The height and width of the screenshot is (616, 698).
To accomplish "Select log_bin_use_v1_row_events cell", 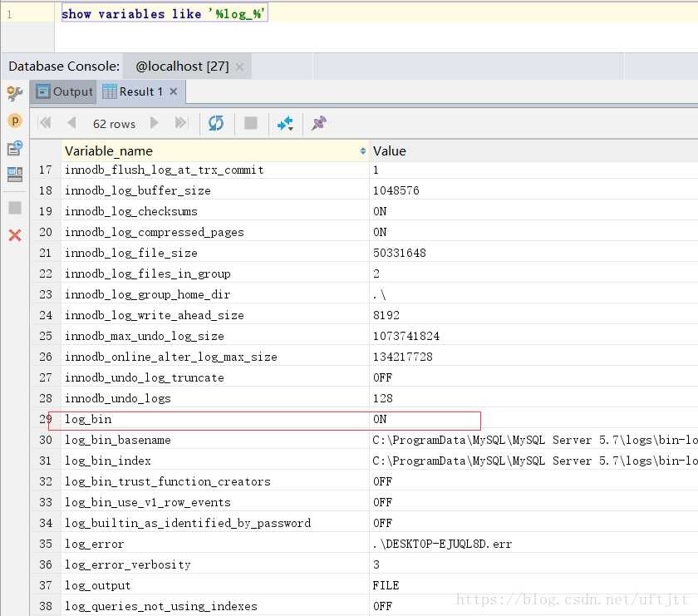I will pyautogui.click(x=215, y=502).
